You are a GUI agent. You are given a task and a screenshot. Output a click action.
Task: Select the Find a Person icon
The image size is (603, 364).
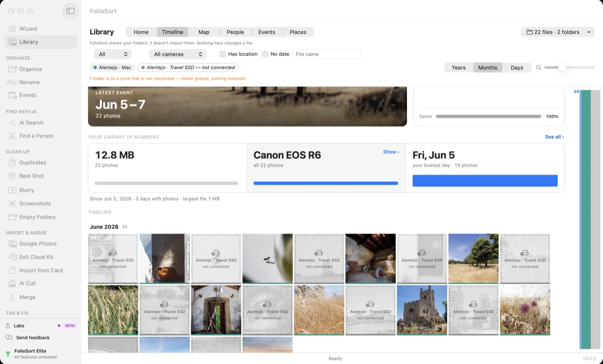[x=12, y=136]
